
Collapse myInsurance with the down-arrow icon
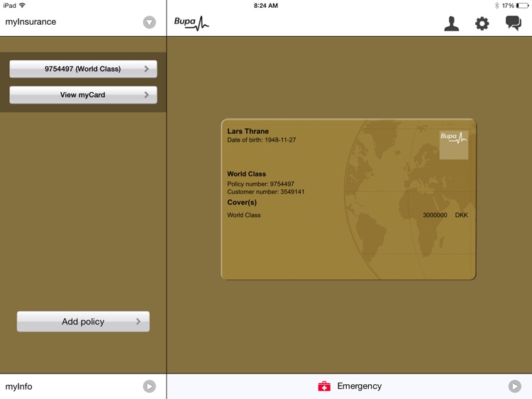pyautogui.click(x=149, y=23)
